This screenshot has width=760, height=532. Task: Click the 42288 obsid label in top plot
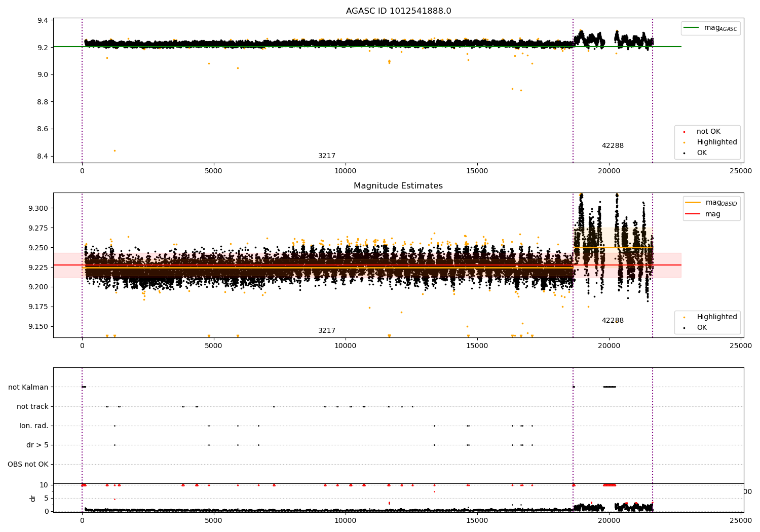613,146
